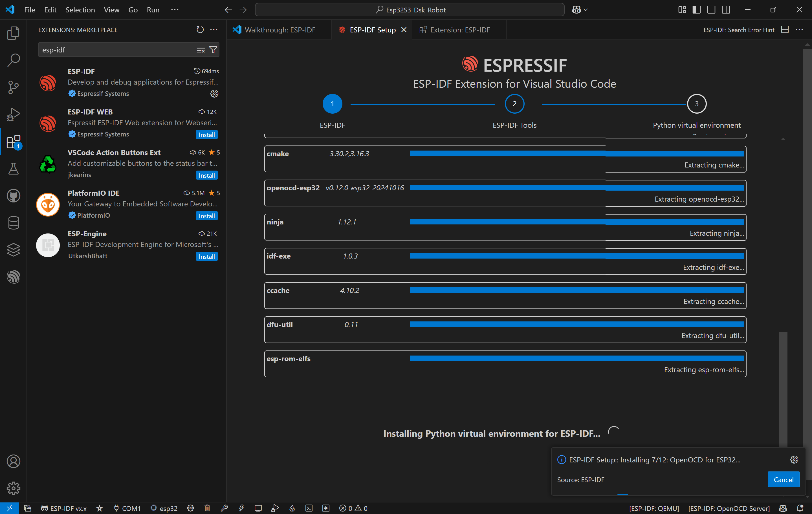The height and width of the screenshot is (514, 812).
Task: Open the File menu
Action: click(30, 10)
